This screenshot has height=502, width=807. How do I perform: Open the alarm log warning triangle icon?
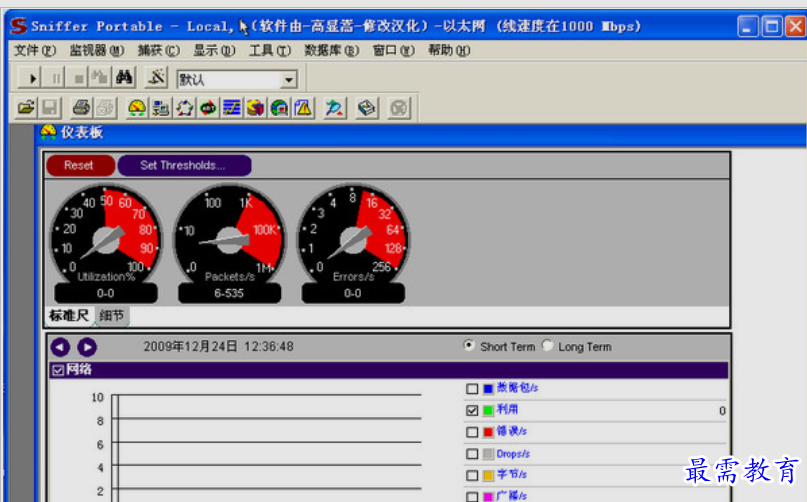tap(303, 108)
